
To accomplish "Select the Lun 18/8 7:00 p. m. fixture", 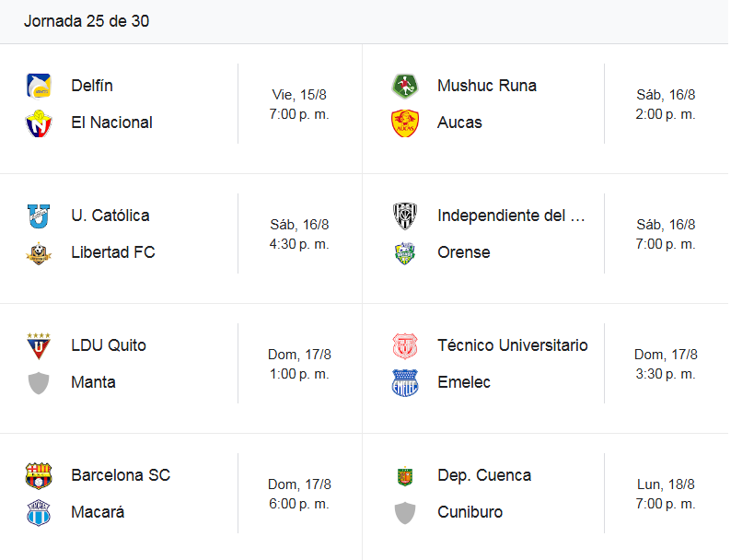I will pyautogui.click(x=666, y=494).
